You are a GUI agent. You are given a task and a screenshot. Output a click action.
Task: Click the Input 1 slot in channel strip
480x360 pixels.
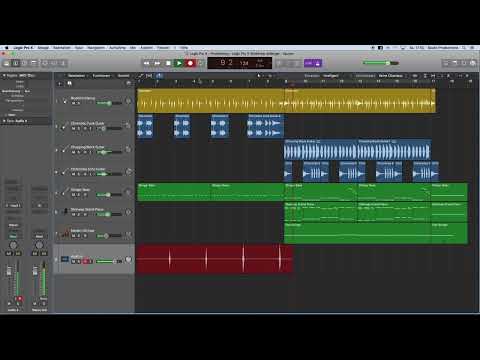click(x=13, y=205)
